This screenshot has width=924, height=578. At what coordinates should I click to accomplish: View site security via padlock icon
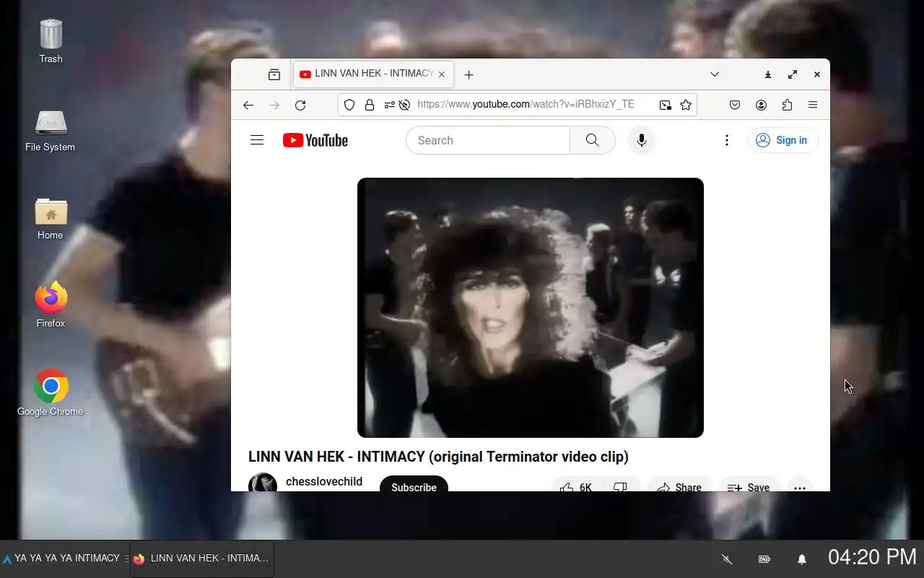[370, 105]
